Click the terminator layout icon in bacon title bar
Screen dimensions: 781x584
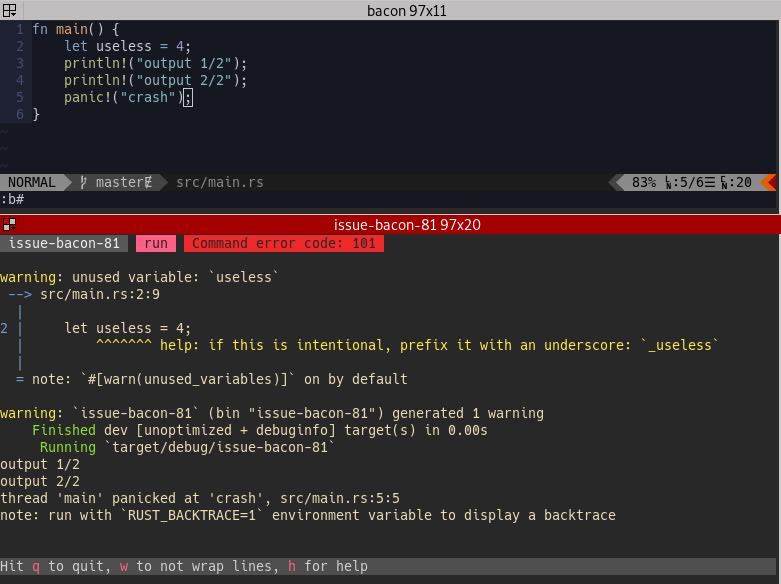pyautogui.click(x=9, y=10)
